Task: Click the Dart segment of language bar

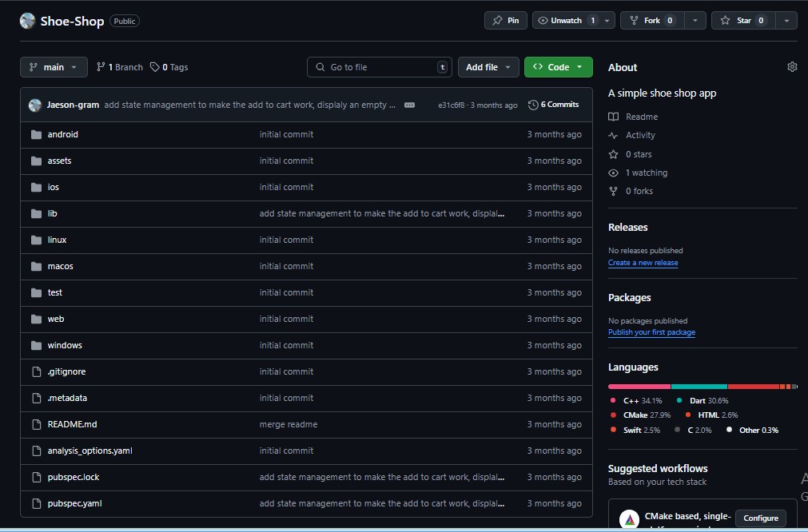Action: click(699, 387)
